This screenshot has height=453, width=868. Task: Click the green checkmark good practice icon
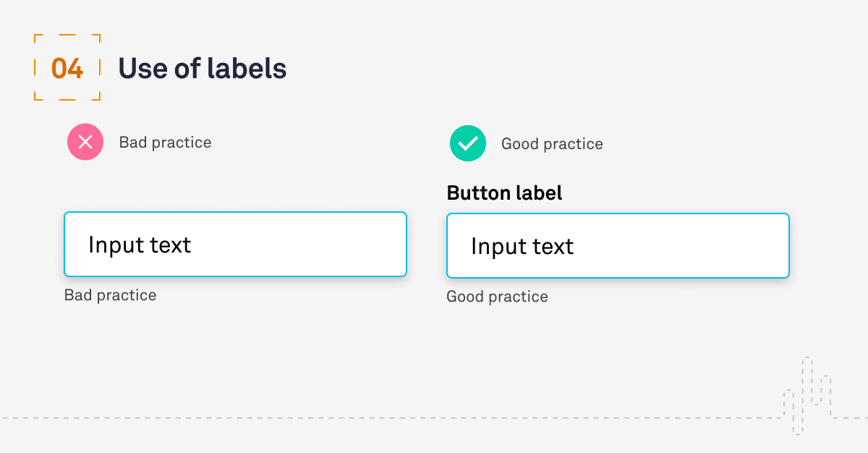(x=468, y=143)
